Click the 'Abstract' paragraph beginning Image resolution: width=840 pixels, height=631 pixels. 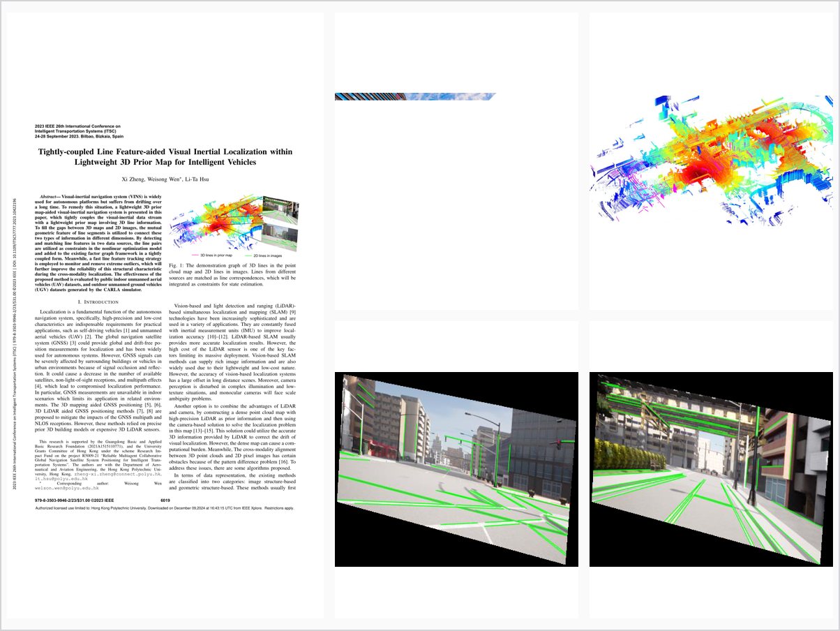tap(98, 244)
